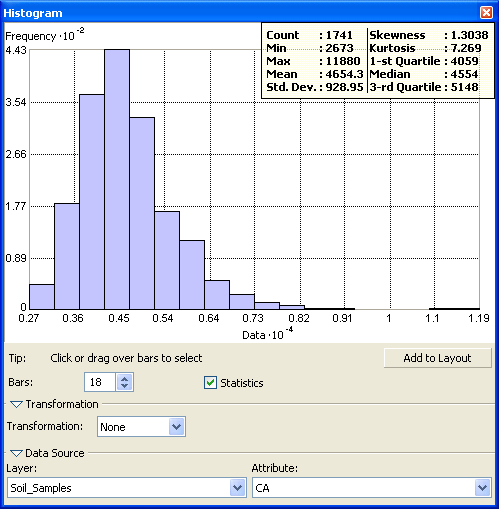Open the Attribute dropdown showing CA
This screenshot has width=499, height=509.
point(482,488)
